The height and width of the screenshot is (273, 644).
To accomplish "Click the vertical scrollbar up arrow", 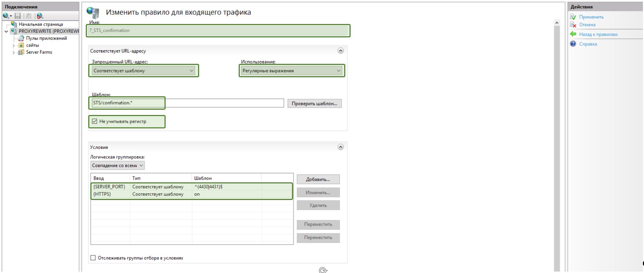I will 557,23.
